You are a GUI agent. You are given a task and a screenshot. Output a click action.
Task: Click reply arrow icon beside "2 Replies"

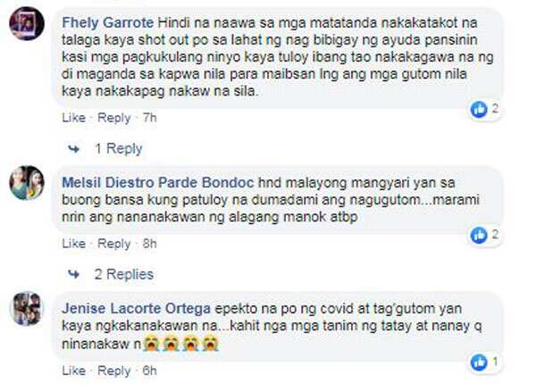[x=73, y=274]
